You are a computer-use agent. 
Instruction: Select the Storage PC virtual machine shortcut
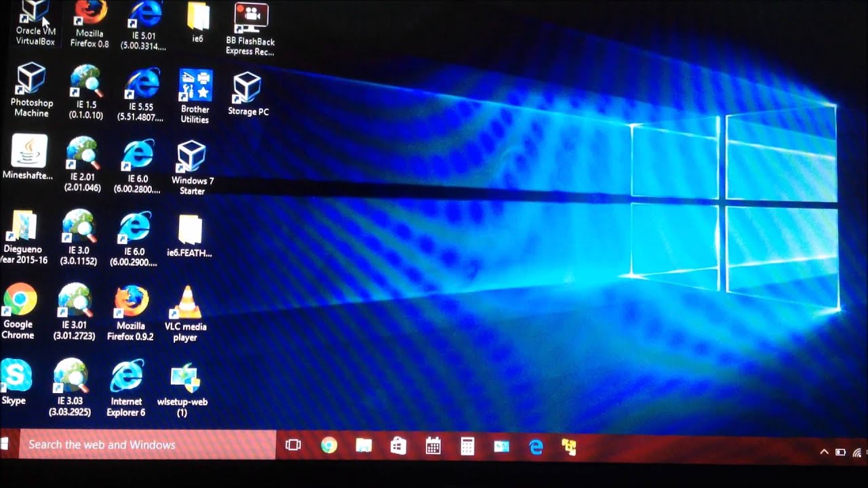click(x=248, y=94)
